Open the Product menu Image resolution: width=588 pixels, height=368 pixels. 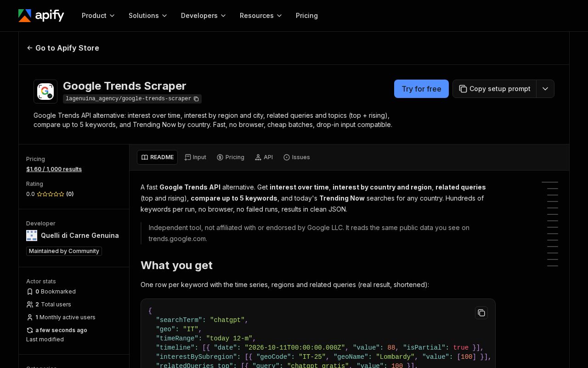coord(98,16)
